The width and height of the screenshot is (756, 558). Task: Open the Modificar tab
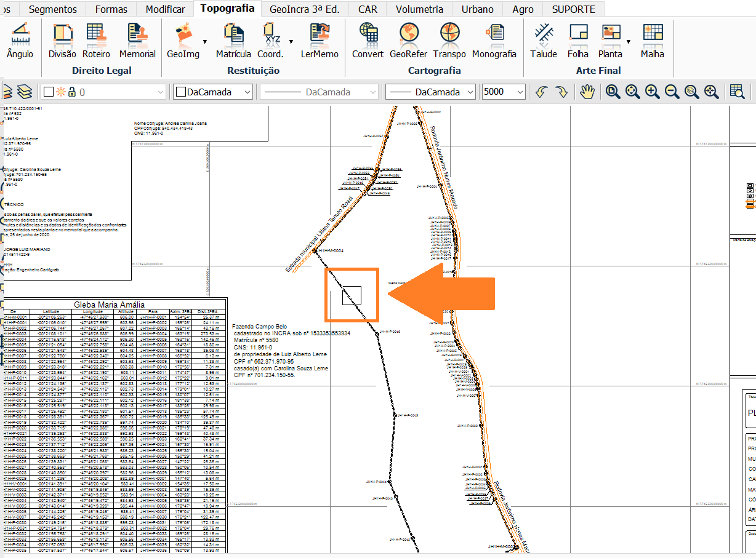point(165,9)
